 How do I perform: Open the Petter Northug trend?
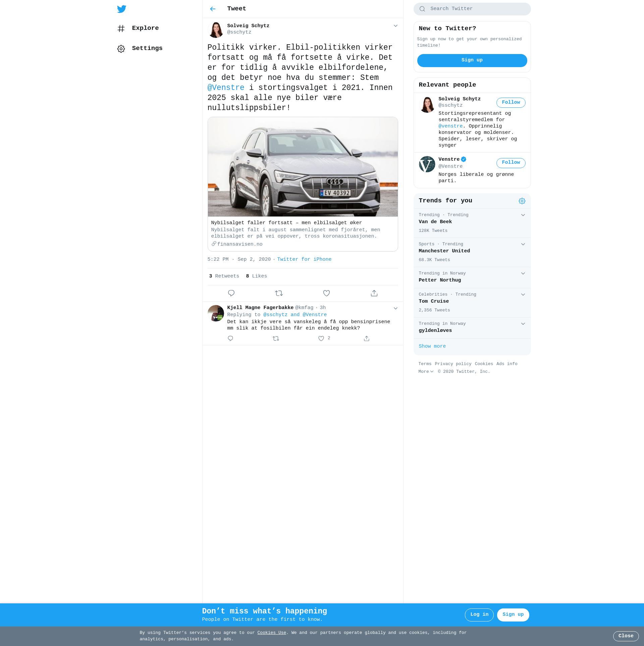click(x=472, y=278)
